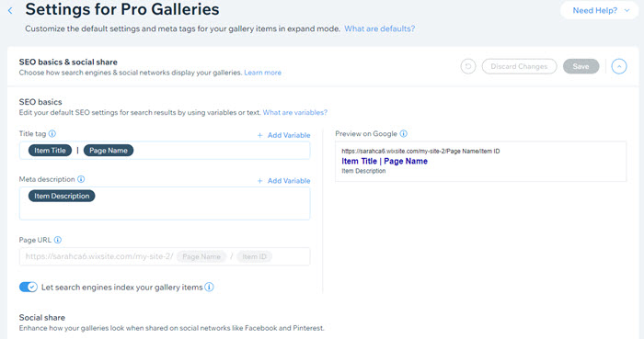Image resolution: width=644 pixels, height=339 pixels.
Task: Select the Page Name chip in Title tag
Action: pyautogui.click(x=109, y=151)
